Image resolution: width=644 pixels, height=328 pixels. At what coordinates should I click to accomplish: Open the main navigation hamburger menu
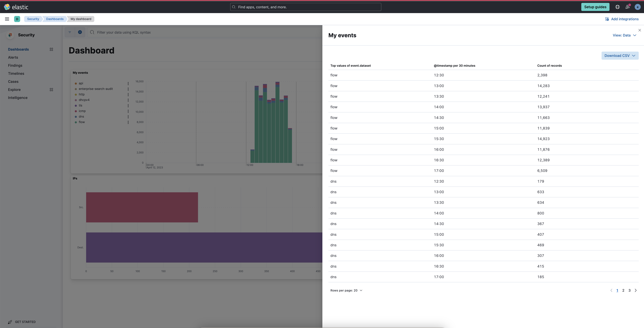[7, 19]
